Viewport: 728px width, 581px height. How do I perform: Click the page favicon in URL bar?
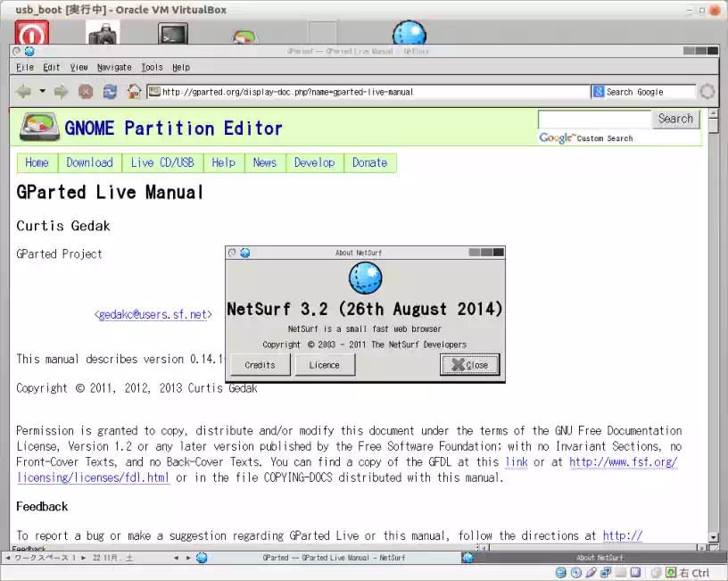[x=154, y=92]
